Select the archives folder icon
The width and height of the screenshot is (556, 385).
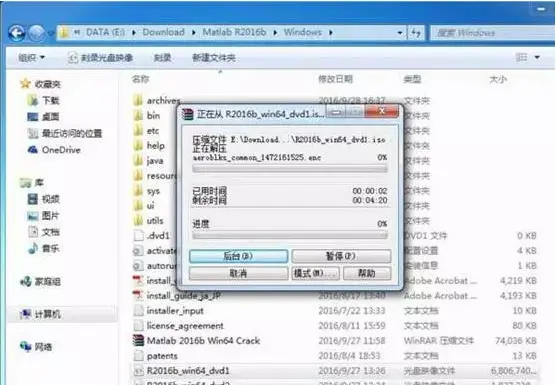click(x=138, y=101)
